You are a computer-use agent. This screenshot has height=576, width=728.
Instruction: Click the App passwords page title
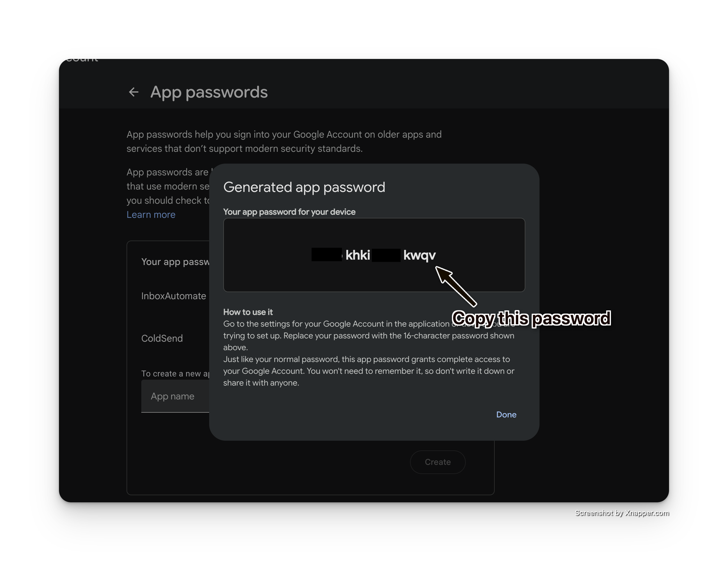(209, 92)
